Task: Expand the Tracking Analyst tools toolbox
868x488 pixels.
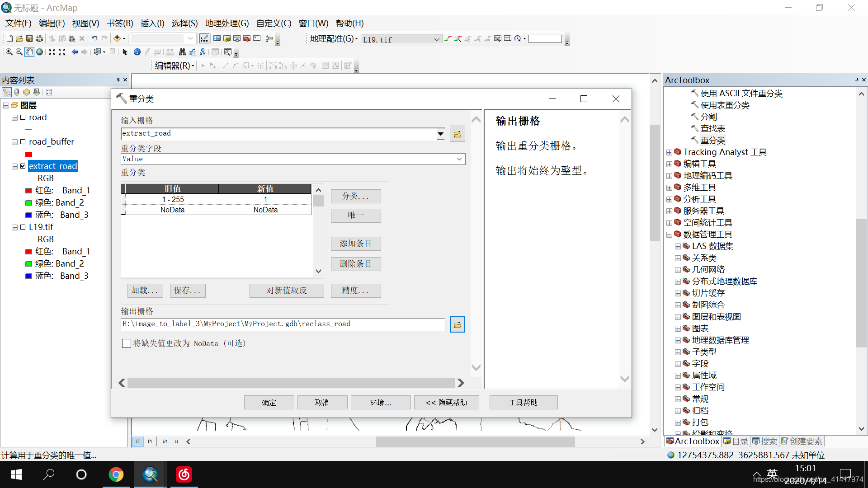Action: tap(669, 152)
